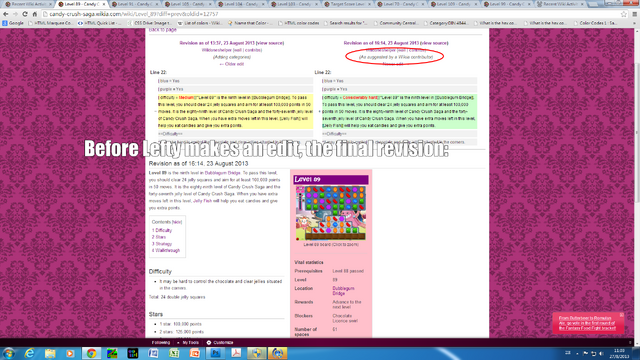This screenshot has height=360, width=640.
Task: Open Photoshop from the taskbar
Action: 215,353
